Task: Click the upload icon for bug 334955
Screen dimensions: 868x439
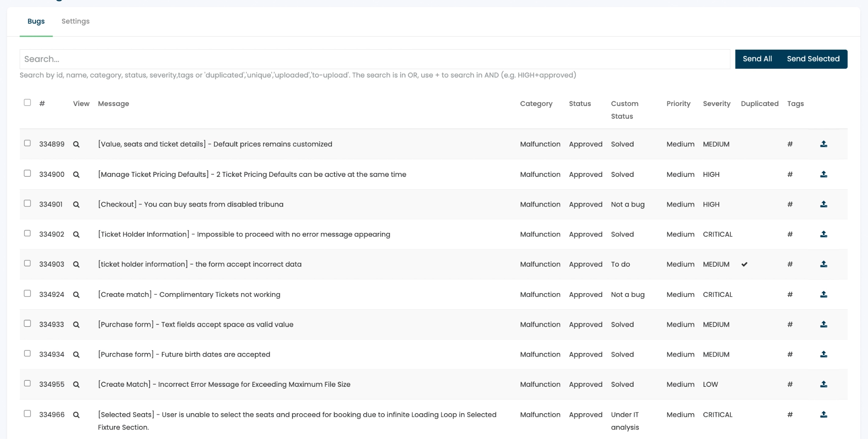Action: [x=823, y=384]
